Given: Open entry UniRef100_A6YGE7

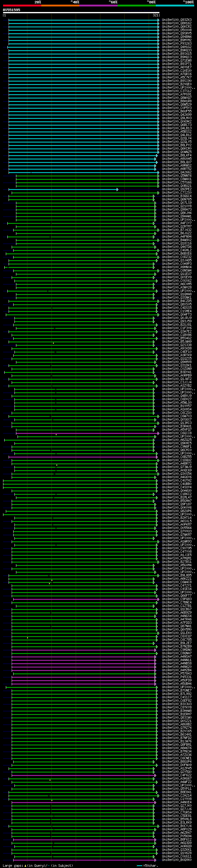Looking at the screenshot, I should [x=177, y=67].
